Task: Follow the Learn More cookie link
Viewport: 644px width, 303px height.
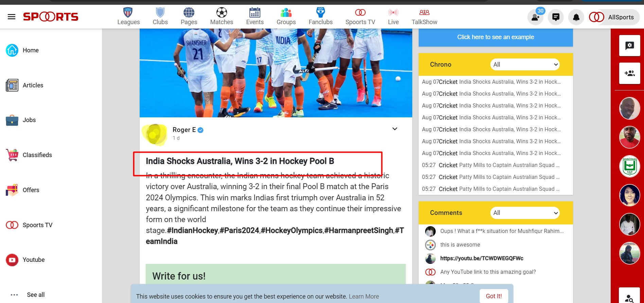Action: tap(364, 297)
